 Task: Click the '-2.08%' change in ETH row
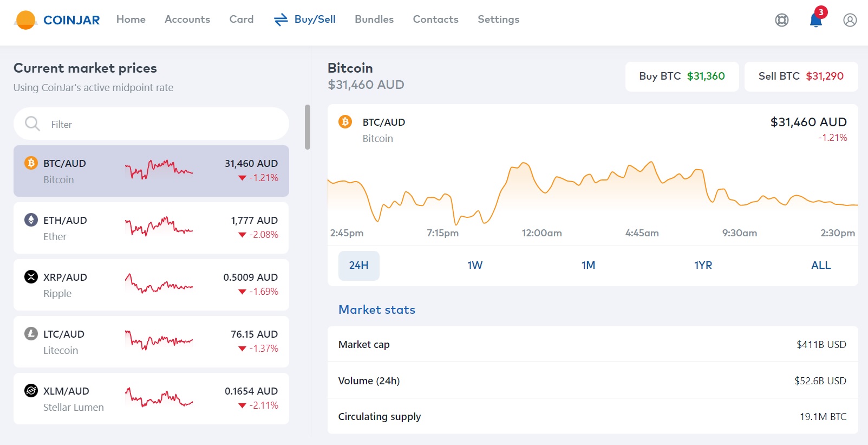click(264, 235)
